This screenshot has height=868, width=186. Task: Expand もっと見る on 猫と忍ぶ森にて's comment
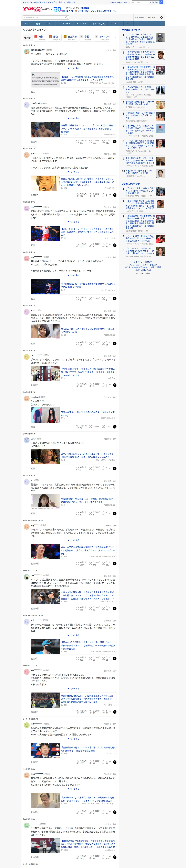click(73, 68)
